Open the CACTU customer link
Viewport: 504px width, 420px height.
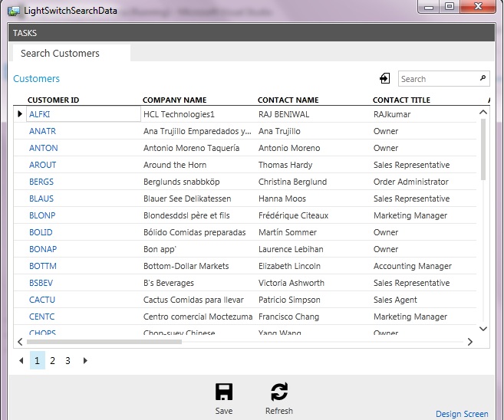[42, 300]
